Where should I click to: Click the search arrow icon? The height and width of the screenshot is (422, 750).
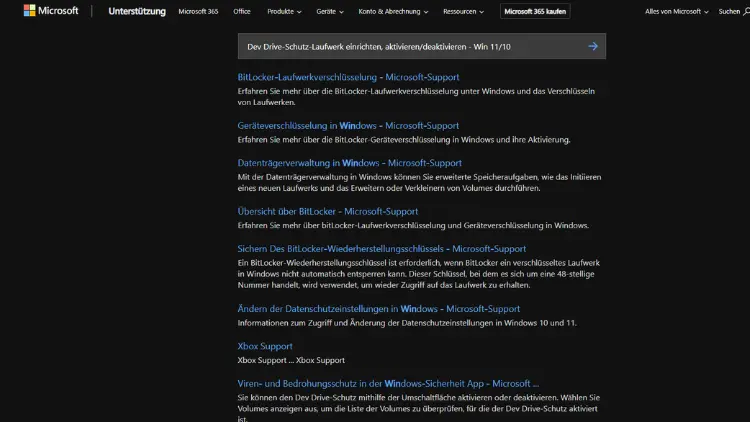click(593, 46)
